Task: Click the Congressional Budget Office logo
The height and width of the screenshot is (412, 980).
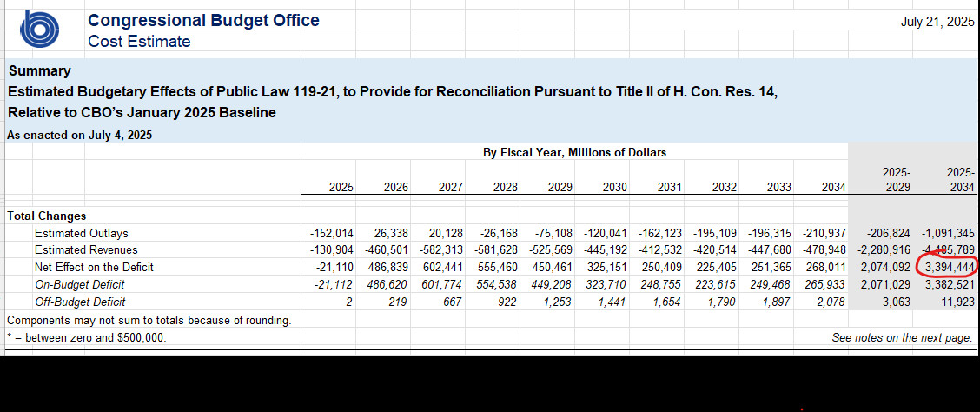Action: [39, 29]
